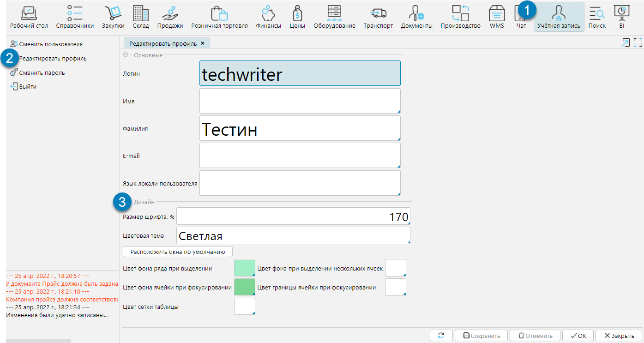Screen dimensions: 644x343
Task: Open the Транспорт truck icon
Action: coord(378,17)
